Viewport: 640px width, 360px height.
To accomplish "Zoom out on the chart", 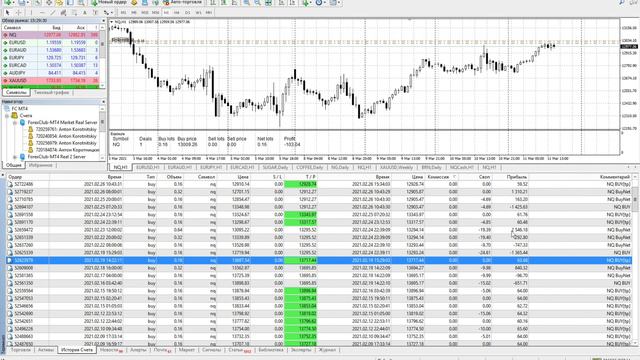I will pyautogui.click(x=258, y=2).
